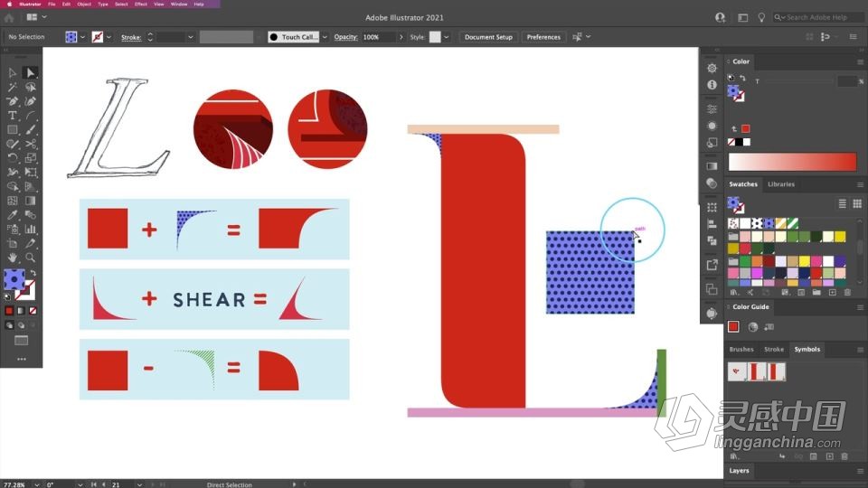Click the Opacity label link
This screenshot has height=488, width=868.
coord(346,37)
